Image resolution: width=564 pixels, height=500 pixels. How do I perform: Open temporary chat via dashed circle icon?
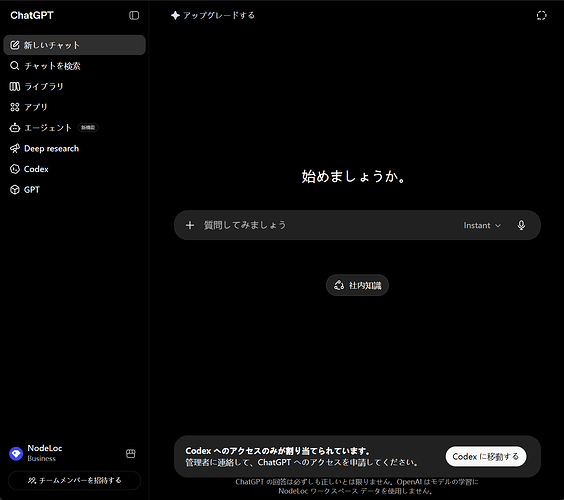[541, 15]
